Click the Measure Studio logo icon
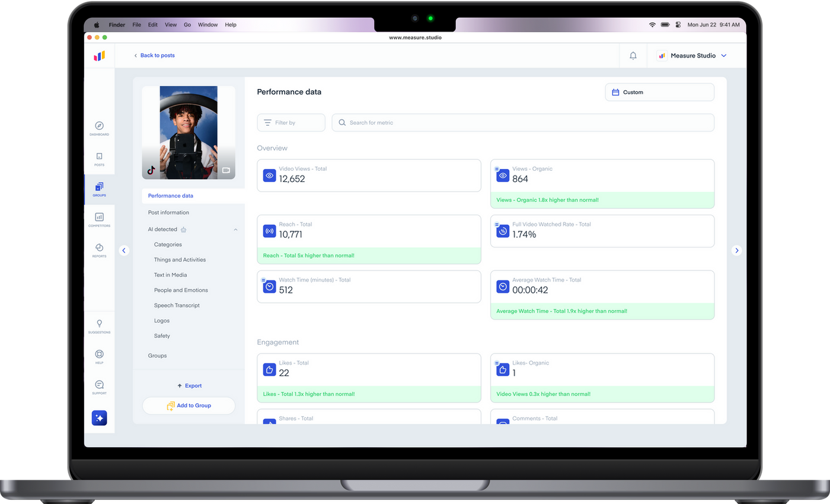The width and height of the screenshot is (830, 504). (99, 56)
